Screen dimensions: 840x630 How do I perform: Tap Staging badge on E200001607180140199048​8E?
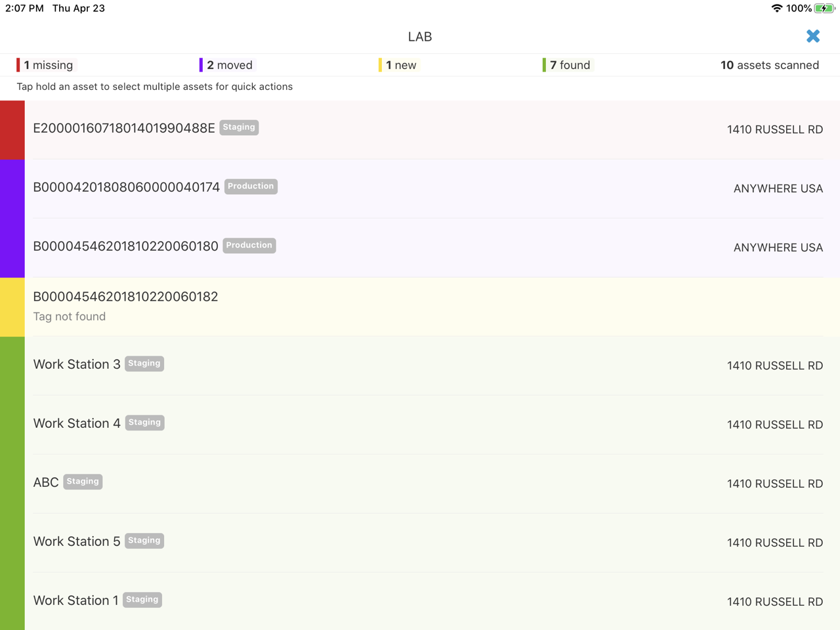click(x=239, y=127)
